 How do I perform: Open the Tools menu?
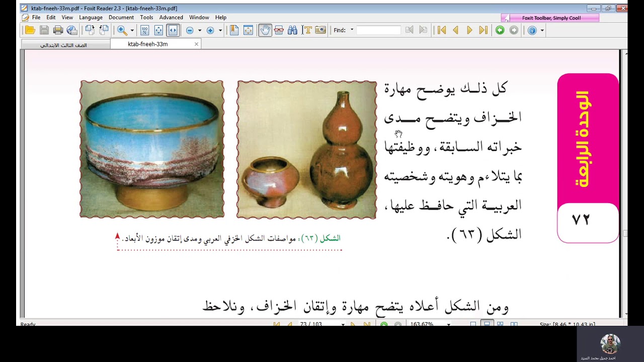[146, 17]
